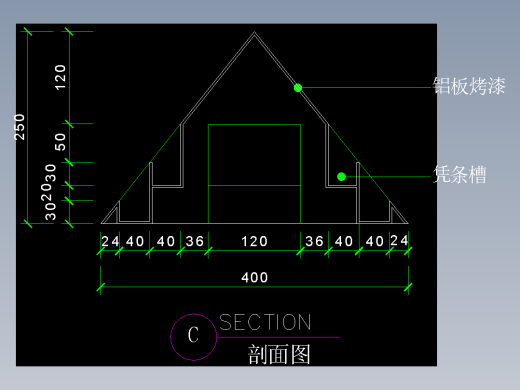
Task: Click the leftmost 24 horizontal dimension
Action: [110, 241]
